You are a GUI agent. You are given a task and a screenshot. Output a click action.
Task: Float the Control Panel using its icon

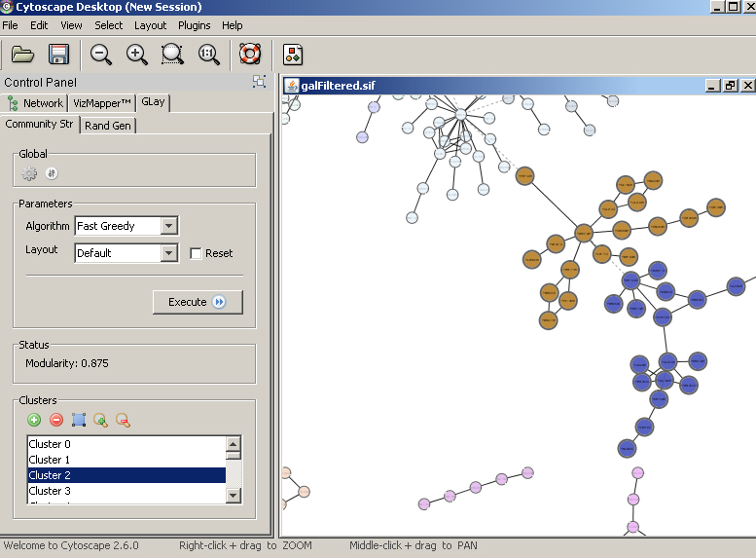coord(259,82)
